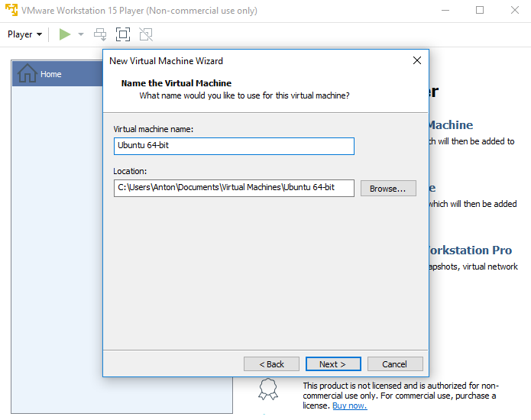The image size is (531, 420).
Task: Click the license ribbon badge icon
Action: click(268, 389)
